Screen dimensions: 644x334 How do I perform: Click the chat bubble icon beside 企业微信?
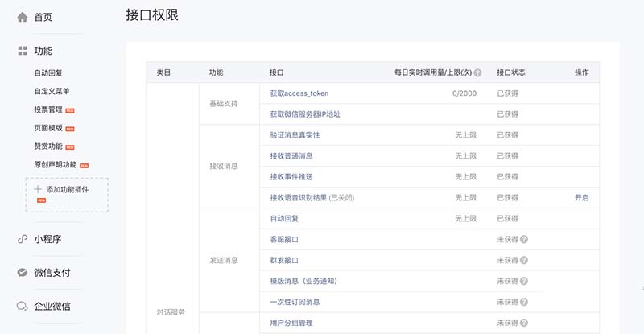tap(23, 306)
